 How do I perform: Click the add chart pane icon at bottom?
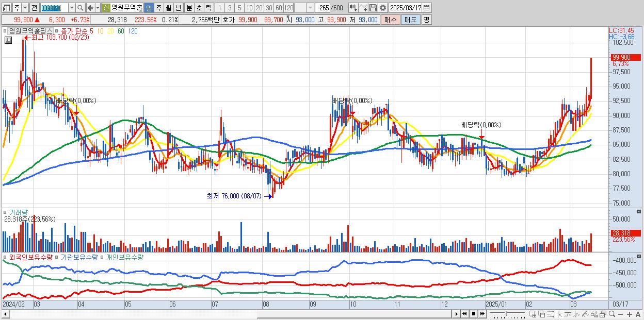(x=533, y=314)
